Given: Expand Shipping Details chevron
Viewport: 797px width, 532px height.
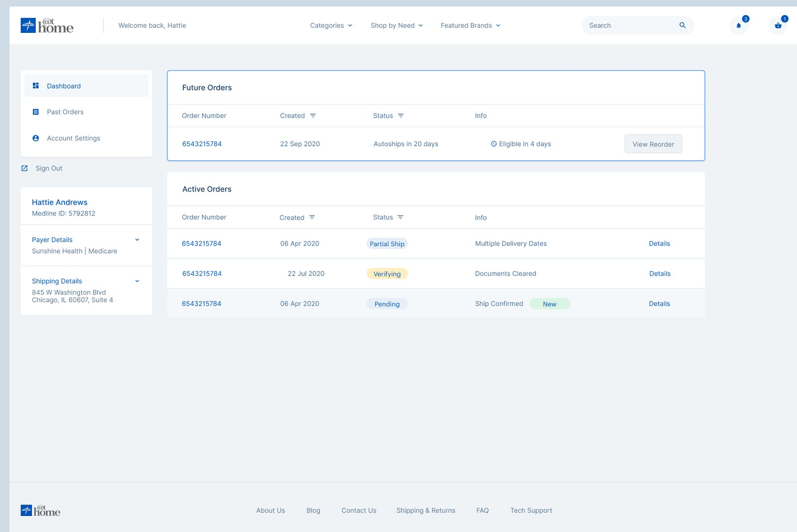Looking at the screenshot, I should [x=137, y=281].
